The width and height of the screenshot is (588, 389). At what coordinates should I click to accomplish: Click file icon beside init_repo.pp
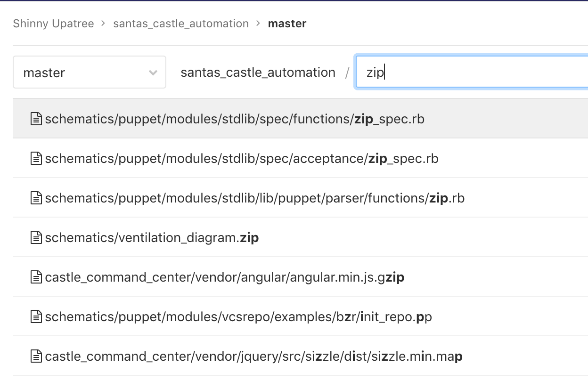pyautogui.click(x=36, y=317)
